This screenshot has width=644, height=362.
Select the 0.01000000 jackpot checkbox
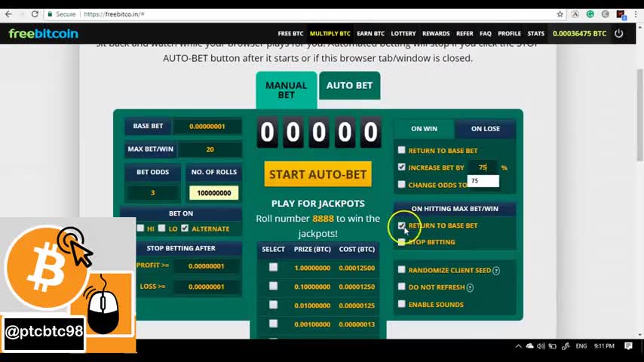tap(273, 305)
